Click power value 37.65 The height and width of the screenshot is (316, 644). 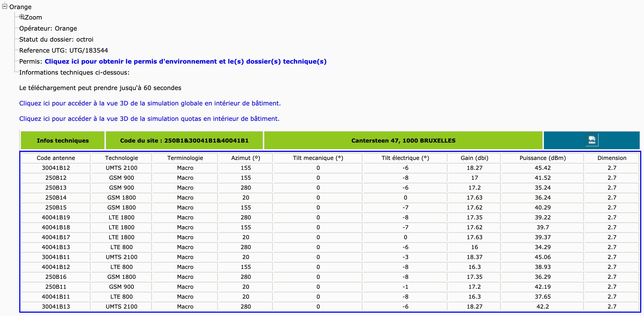(543, 297)
